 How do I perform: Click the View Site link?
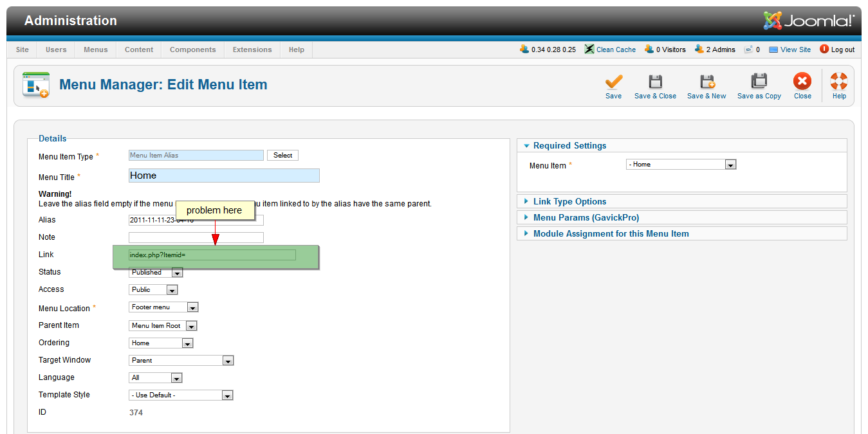pyautogui.click(x=795, y=50)
